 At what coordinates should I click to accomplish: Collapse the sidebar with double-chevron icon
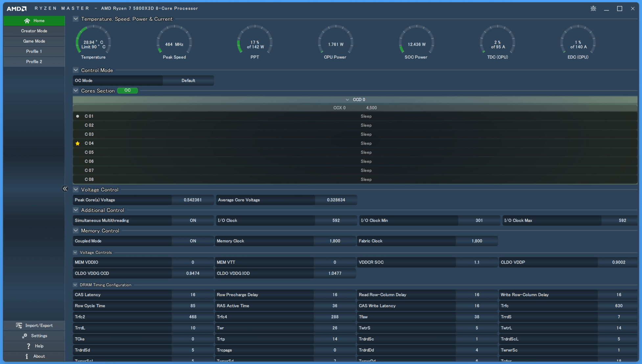pyautogui.click(x=65, y=188)
